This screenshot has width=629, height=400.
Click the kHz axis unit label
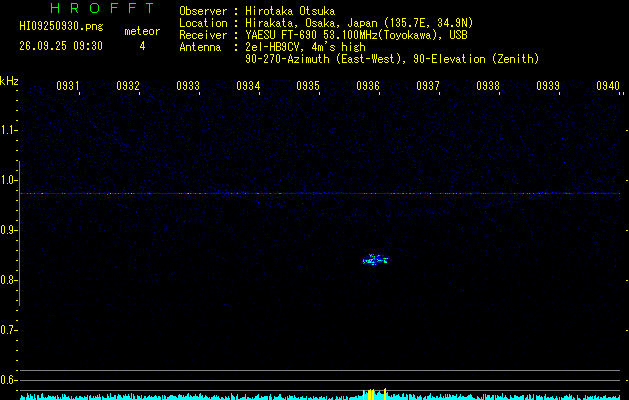point(9,81)
